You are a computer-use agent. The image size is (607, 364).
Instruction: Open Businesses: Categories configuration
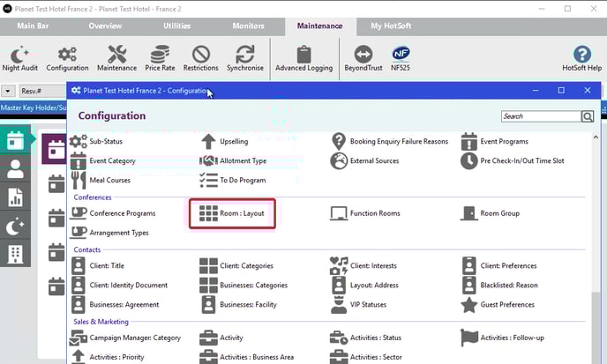tap(244, 286)
